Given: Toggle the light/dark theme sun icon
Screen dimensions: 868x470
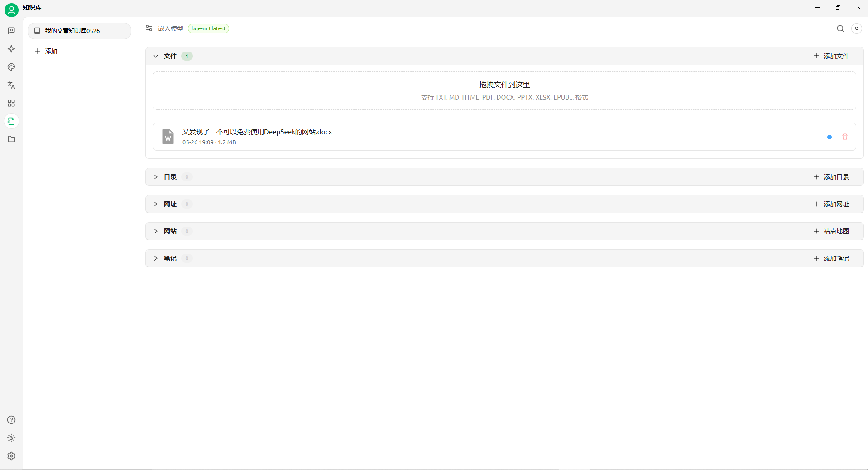Looking at the screenshot, I should point(11,438).
